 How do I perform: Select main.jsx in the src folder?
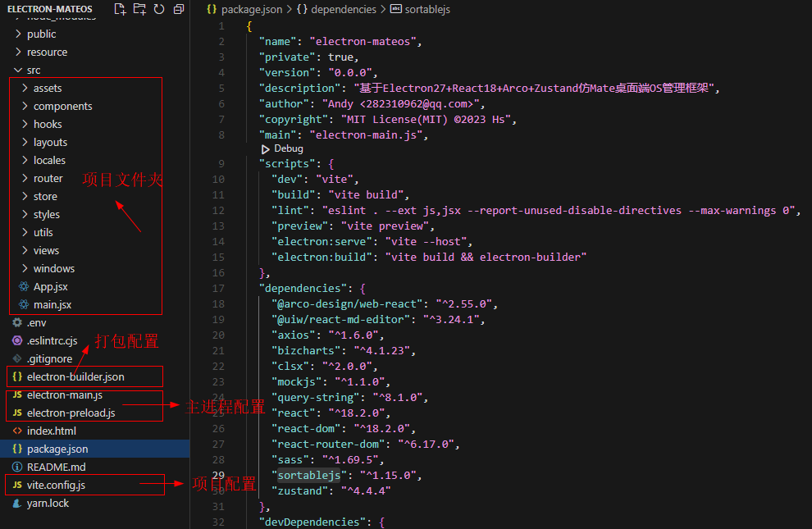click(52, 304)
